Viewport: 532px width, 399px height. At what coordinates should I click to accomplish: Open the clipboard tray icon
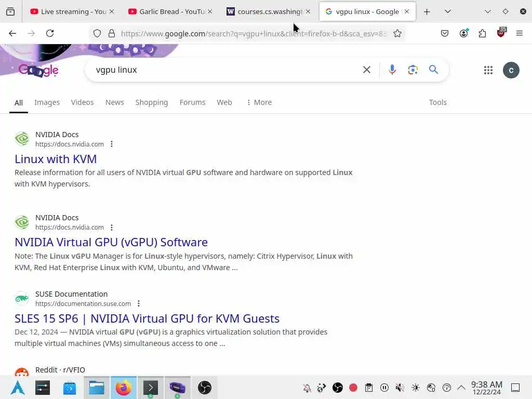[369, 388]
